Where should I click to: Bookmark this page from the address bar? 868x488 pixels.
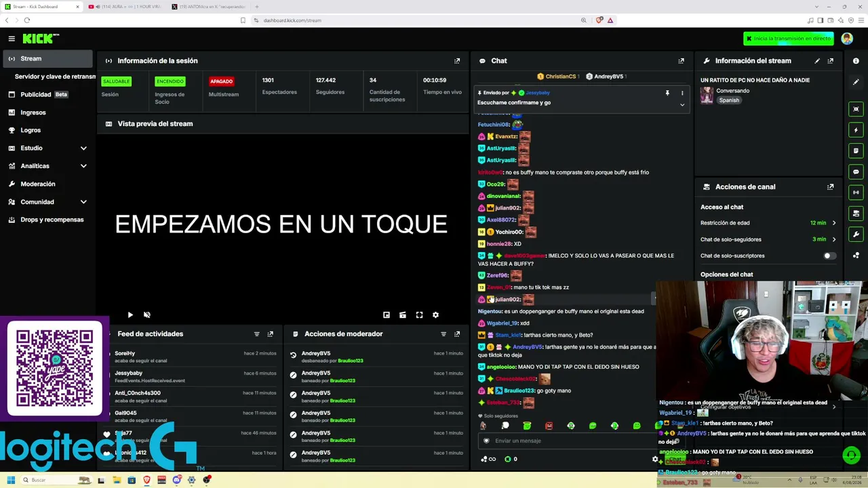coord(243,20)
